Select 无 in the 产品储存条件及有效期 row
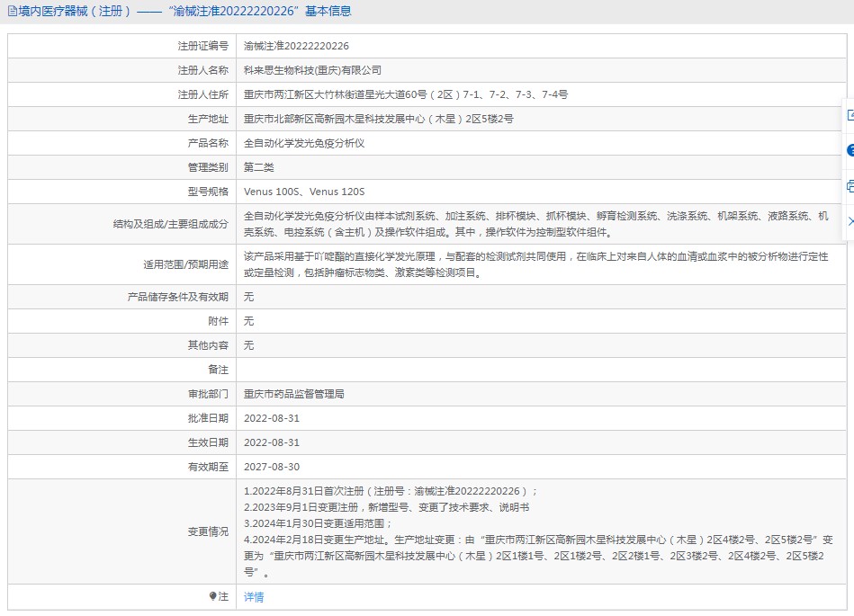Screen dimensions: 854x616 [x=249, y=297]
